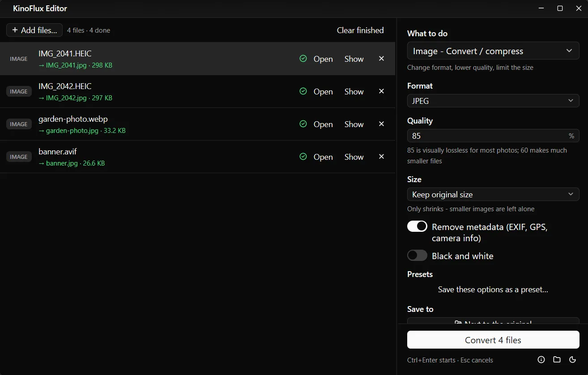Viewport: 588px width, 375px height.
Task: Click the info icon in the footer
Action: 541,360
